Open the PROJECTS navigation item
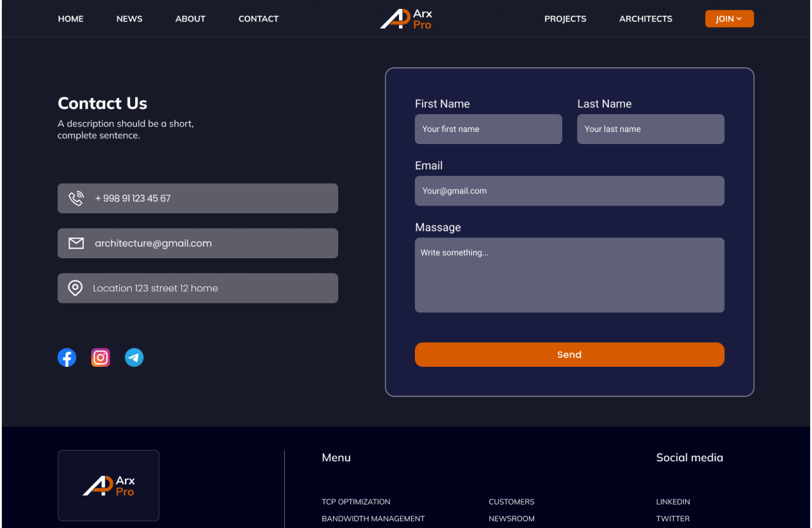812x528 pixels. [x=565, y=19]
